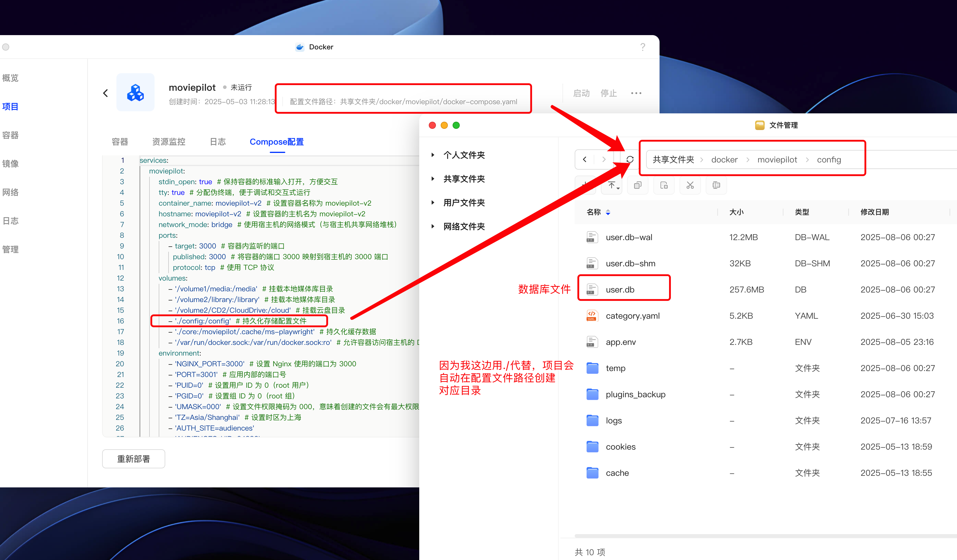This screenshot has height=560, width=957.
Task: Go forward in file manager navigation
Action: 604,159
